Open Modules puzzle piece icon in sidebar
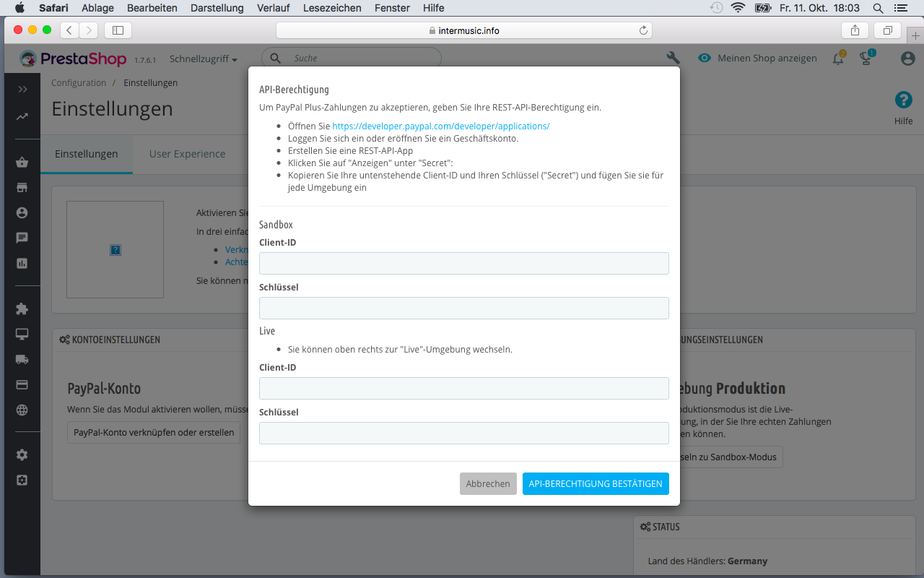Viewport: 924px width, 578px height. 22,309
